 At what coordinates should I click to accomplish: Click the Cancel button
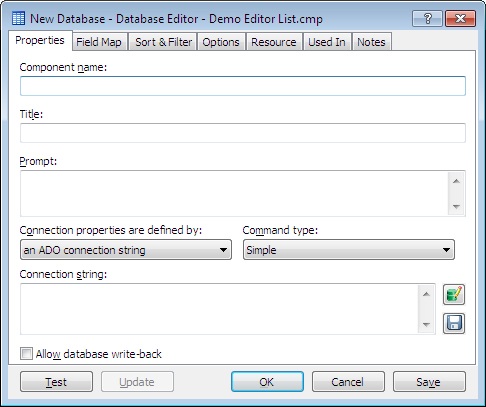click(348, 382)
